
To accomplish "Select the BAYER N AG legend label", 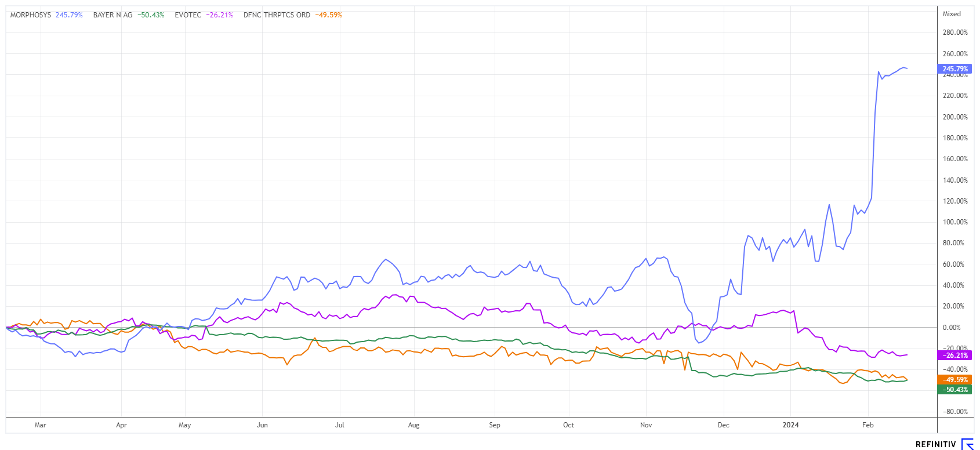I will pyautogui.click(x=112, y=15).
